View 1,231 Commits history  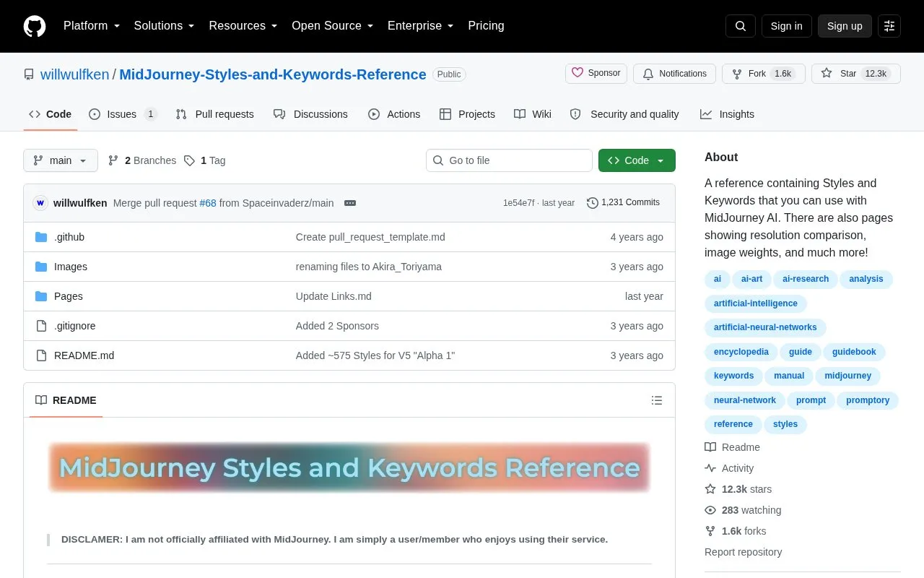(624, 203)
